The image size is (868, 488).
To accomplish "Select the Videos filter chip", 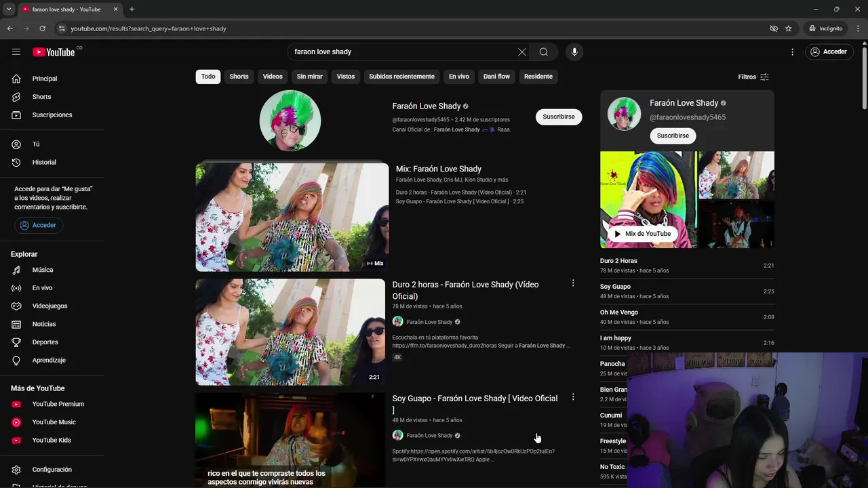I will click(x=273, y=77).
